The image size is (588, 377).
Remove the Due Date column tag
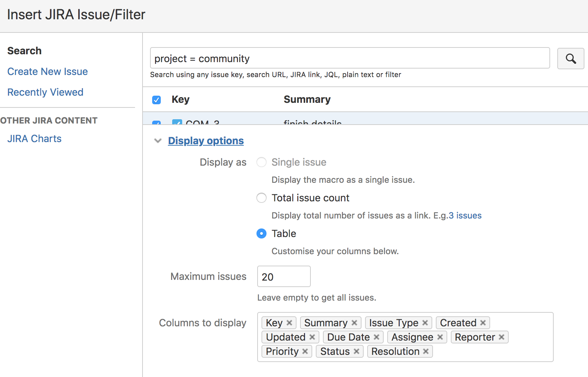click(x=376, y=337)
